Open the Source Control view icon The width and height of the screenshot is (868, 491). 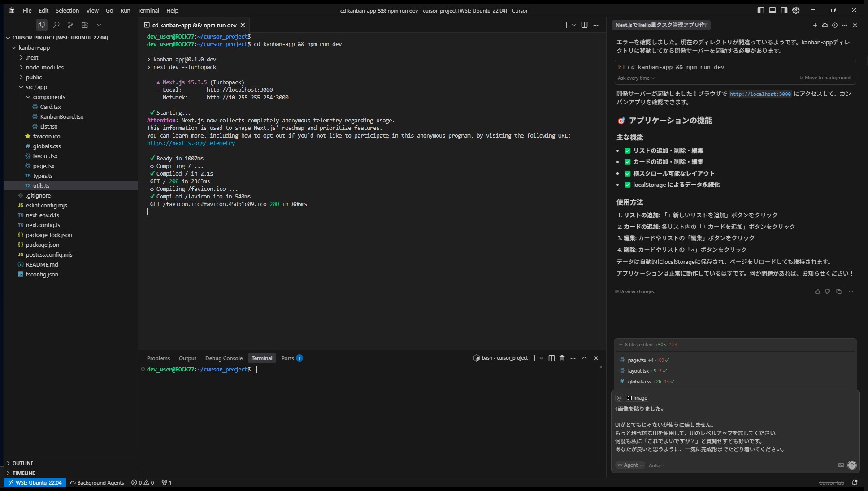click(70, 25)
